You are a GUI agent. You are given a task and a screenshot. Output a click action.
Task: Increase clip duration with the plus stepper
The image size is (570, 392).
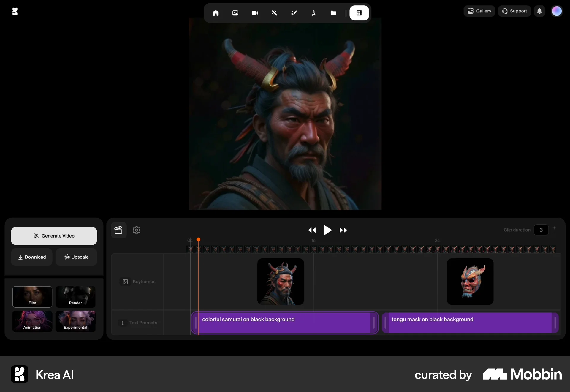point(555,227)
